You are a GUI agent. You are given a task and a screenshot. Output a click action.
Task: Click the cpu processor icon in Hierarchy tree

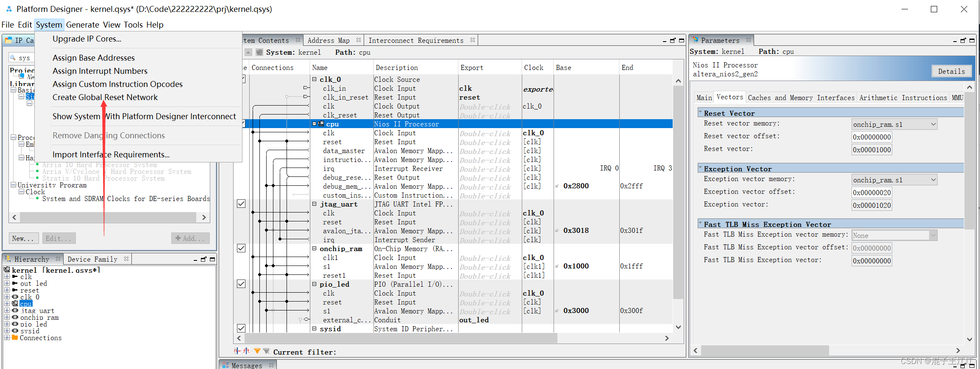coord(15,304)
